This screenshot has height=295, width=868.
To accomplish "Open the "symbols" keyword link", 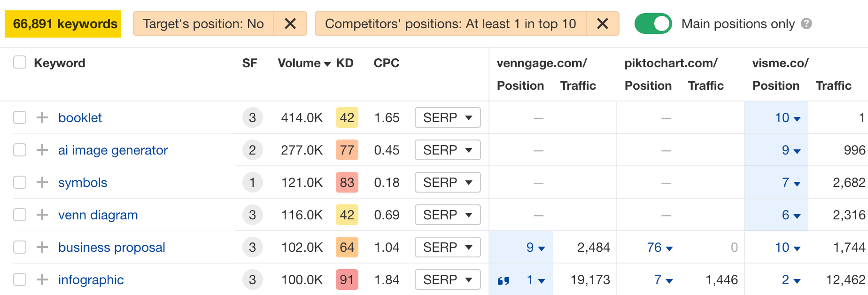I will 83,182.
